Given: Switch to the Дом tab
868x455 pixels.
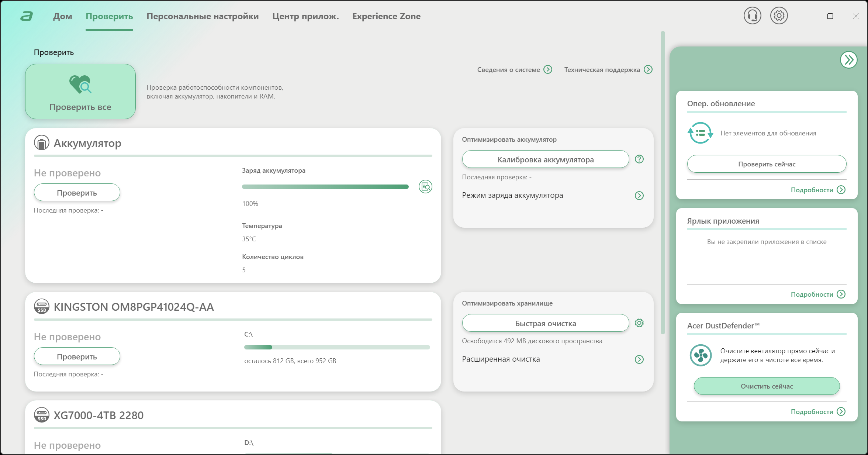Looking at the screenshot, I should point(63,16).
